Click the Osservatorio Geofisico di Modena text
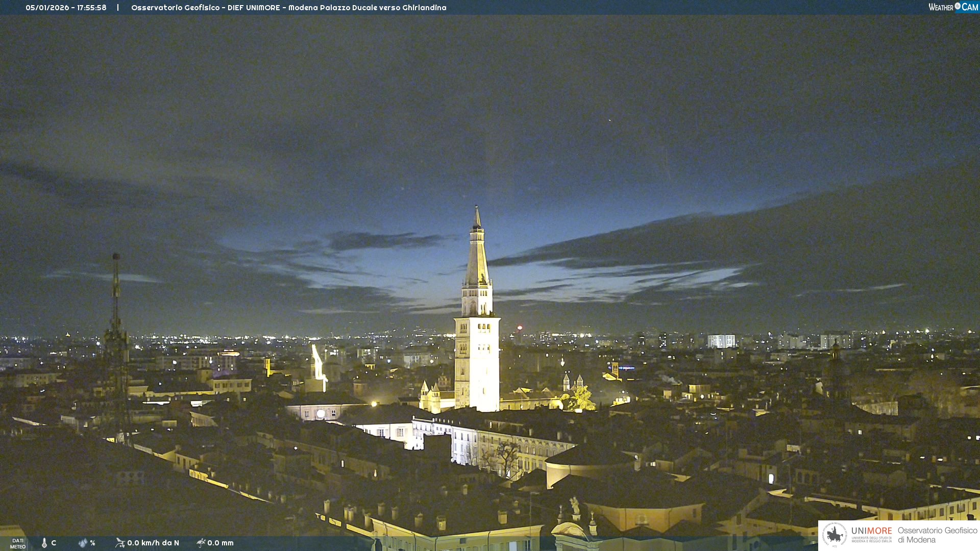Image resolution: width=980 pixels, height=551 pixels. pyautogui.click(x=937, y=535)
